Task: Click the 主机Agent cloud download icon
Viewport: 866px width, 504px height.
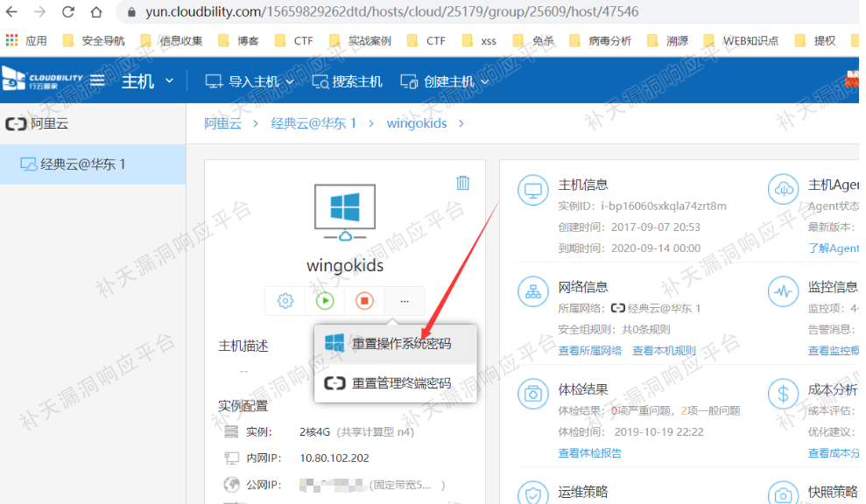Action: pyautogui.click(x=783, y=189)
